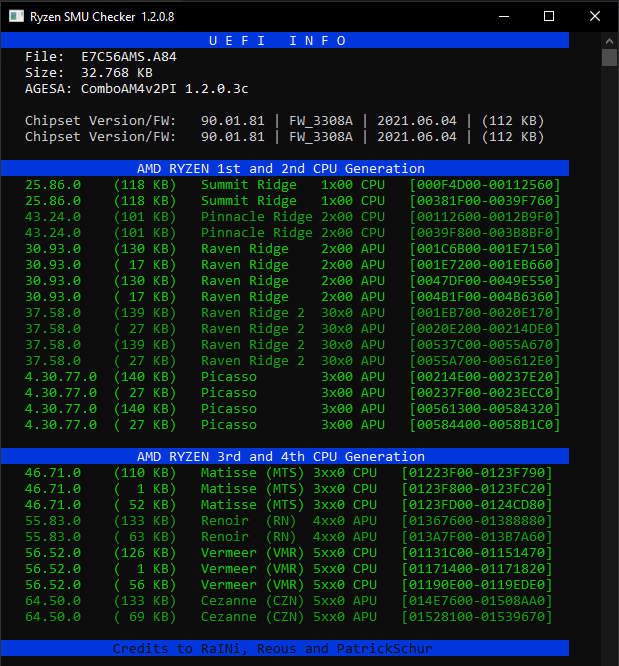Image resolution: width=619 pixels, height=666 pixels.
Task: Click Raven Ridge row with address 004B1F00-004B6360
Action: 292,296
